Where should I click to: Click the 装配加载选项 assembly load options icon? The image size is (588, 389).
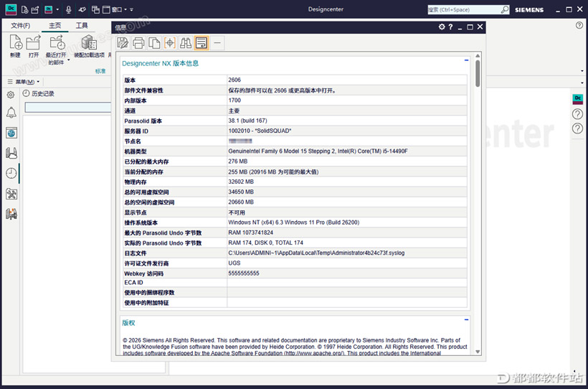click(89, 42)
